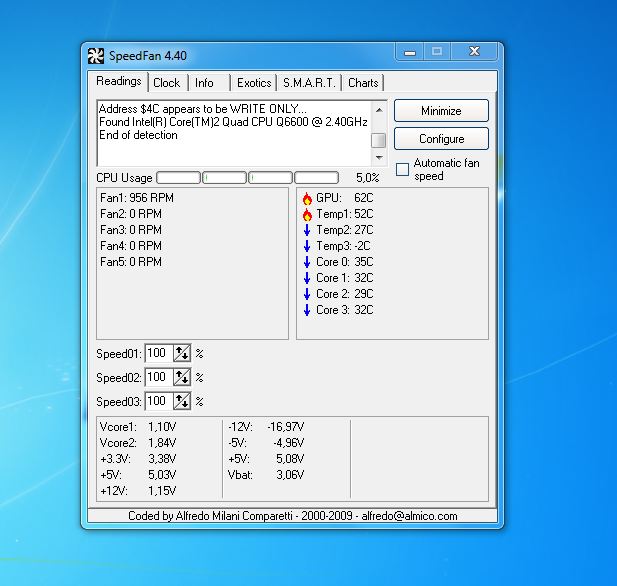The width and height of the screenshot is (617, 586).
Task: Click the first CPU usage bar
Action: (178, 177)
